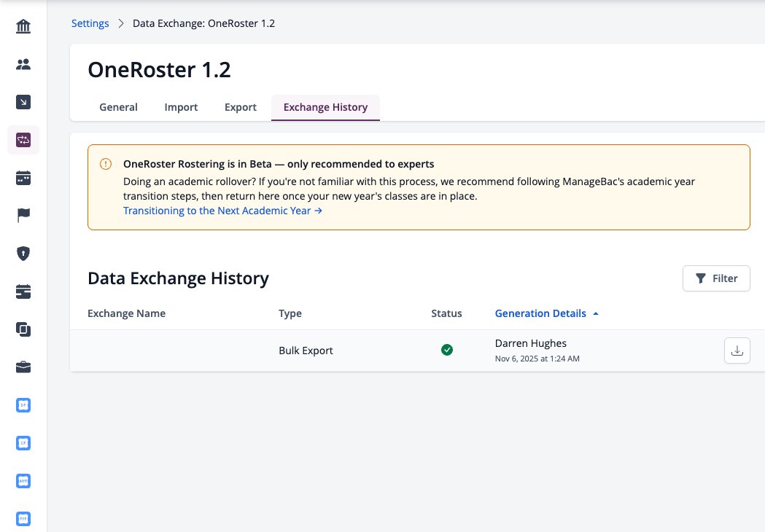This screenshot has height=532, width=765.
Task: Sort by Generation Details column
Action: click(546, 313)
